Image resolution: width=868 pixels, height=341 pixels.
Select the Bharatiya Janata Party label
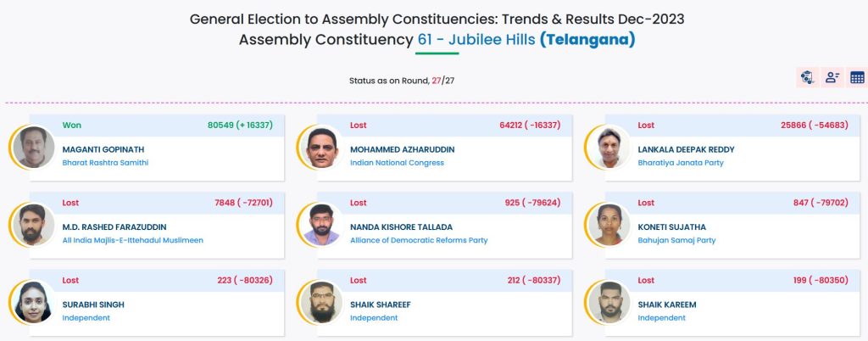(681, 163)
